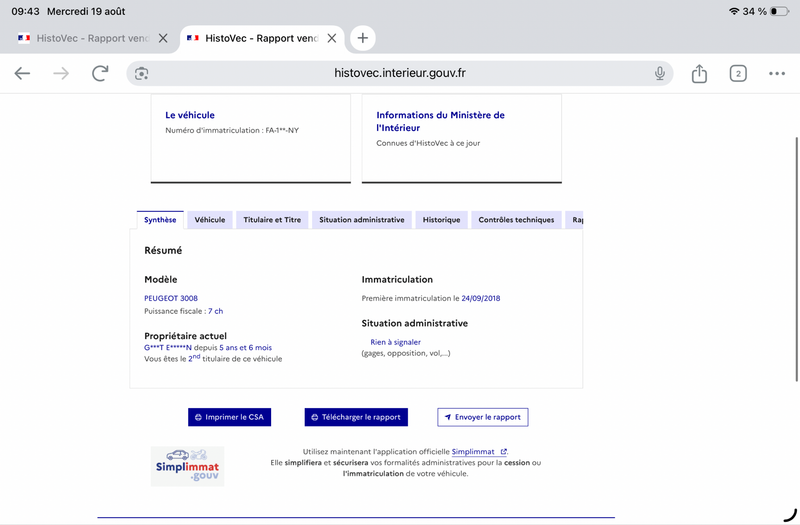View the Historique tab
The width and height of the screenshot is (800, 525).
(x=441, y=220)
